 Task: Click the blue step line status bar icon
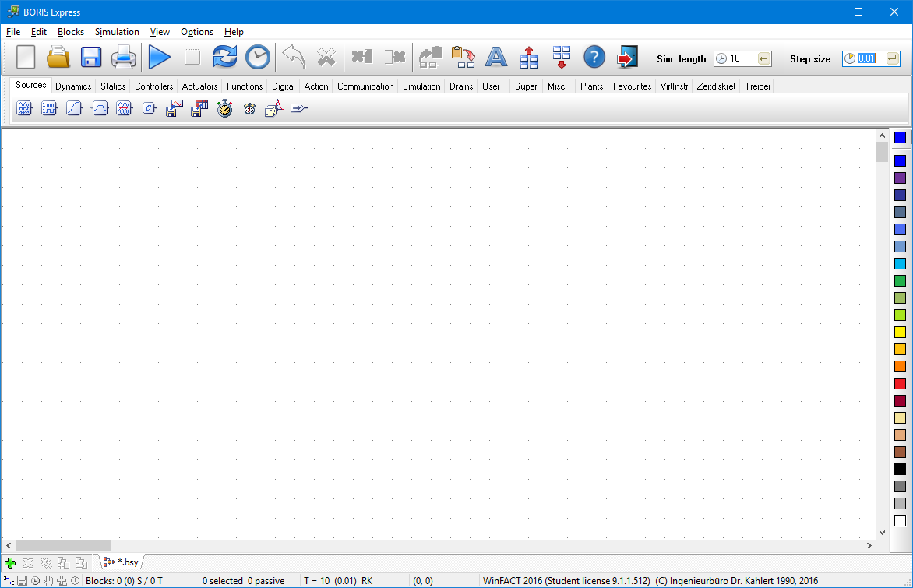pos(9,580)
